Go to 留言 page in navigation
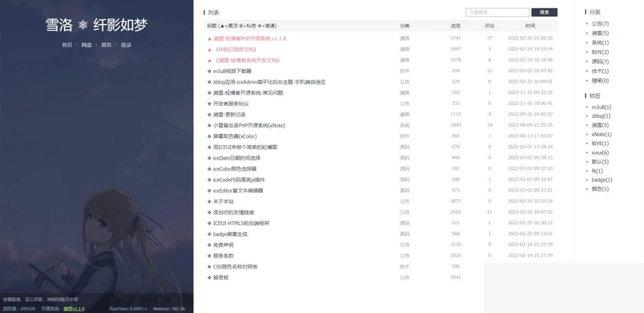Screen dimensions: 644x313 point(106,45)
